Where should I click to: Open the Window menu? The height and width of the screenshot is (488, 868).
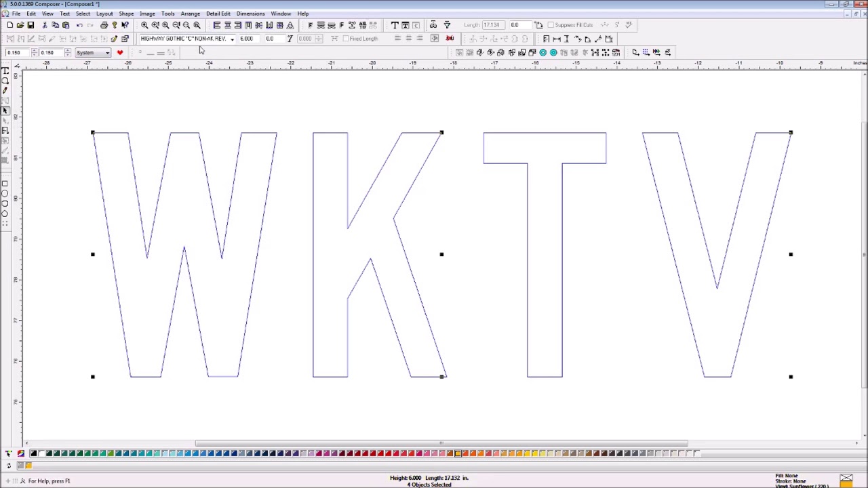pos(281,14)
